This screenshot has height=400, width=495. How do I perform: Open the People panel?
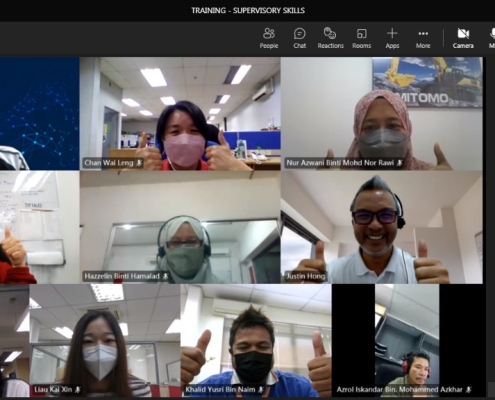pos(269,38)
